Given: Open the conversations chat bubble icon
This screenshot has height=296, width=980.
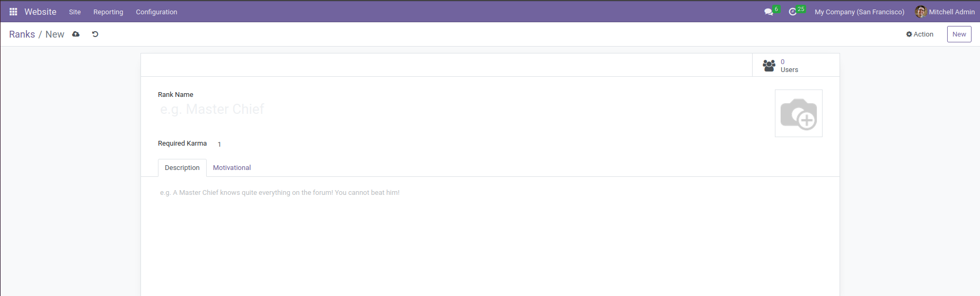Looking at the screenshot, I should 769,12.
